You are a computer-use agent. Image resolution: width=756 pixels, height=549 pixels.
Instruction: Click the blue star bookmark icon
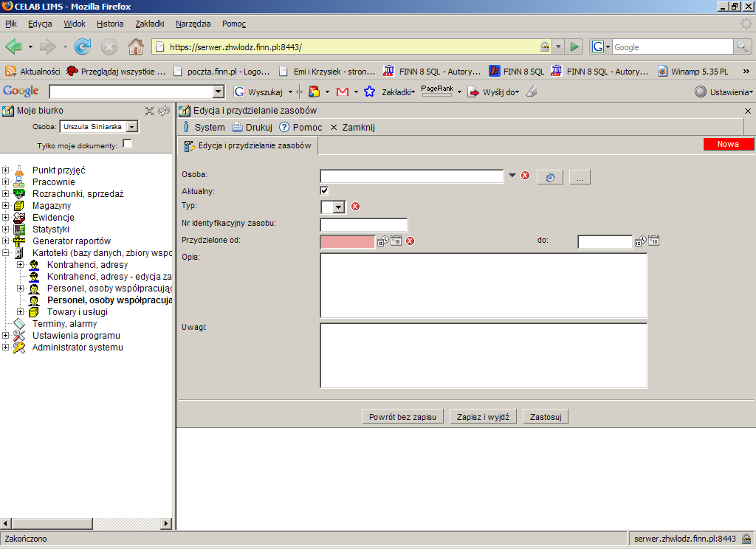pyautogui.click(x=369, y=91)
